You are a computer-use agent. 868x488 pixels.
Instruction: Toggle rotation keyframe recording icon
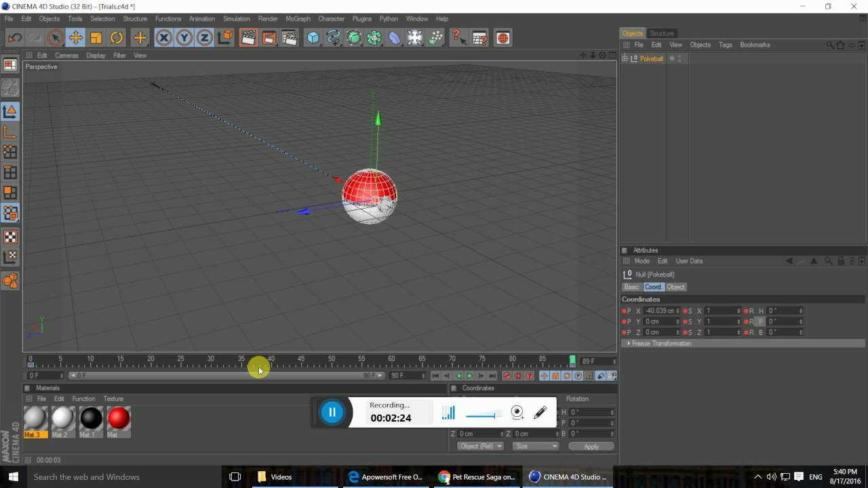click(567, 375)
